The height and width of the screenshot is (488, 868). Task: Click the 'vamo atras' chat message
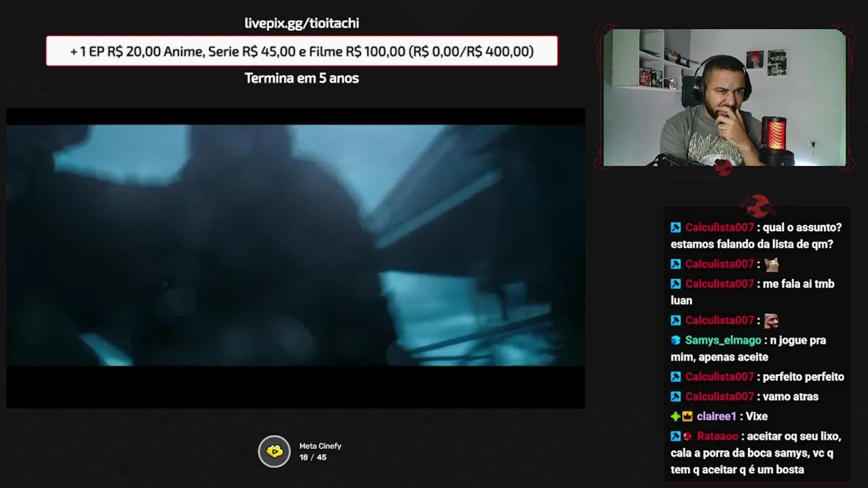(790, 396)
